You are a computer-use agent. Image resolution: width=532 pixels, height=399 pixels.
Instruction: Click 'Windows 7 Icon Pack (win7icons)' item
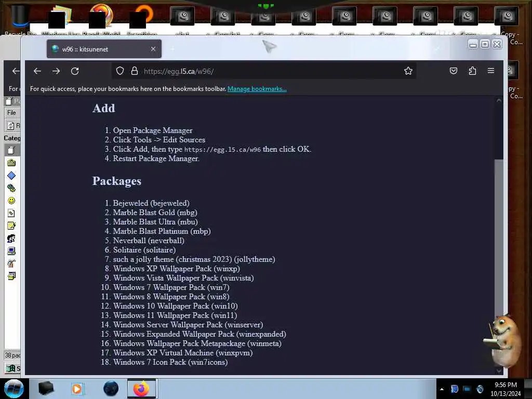pos(170,362)
